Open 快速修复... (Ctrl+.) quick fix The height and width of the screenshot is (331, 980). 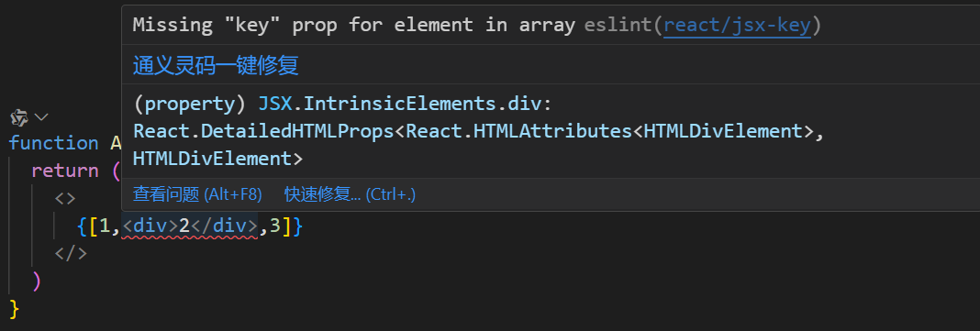tap(350, 194)
